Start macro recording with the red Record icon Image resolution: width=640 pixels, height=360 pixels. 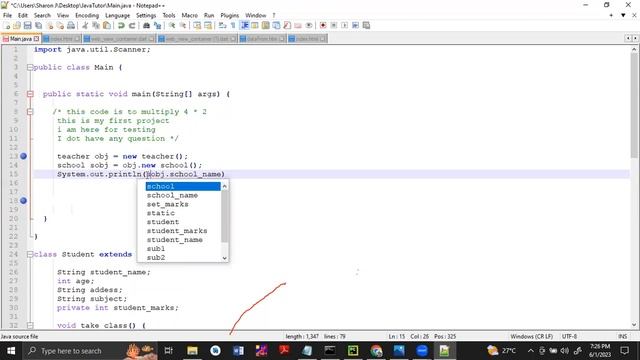point(323,25)
